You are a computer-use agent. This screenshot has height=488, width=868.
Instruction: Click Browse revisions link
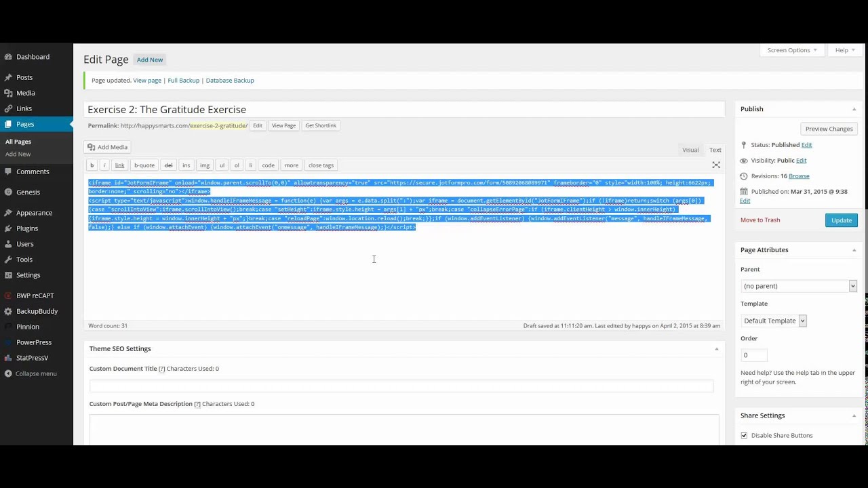[799, 176]
